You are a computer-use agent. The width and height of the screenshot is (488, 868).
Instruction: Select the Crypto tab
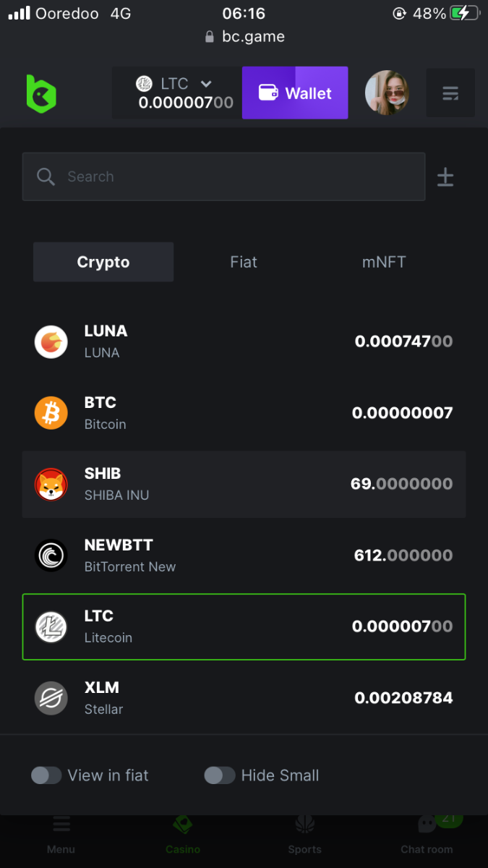pyautogui.click(x=103, y=262)
